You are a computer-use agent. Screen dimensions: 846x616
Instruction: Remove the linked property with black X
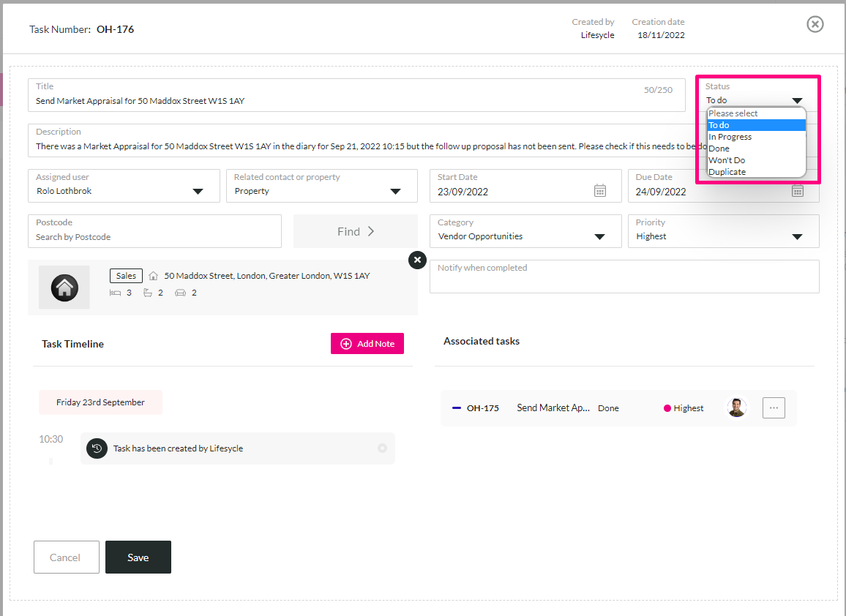[x=417, y=260]
